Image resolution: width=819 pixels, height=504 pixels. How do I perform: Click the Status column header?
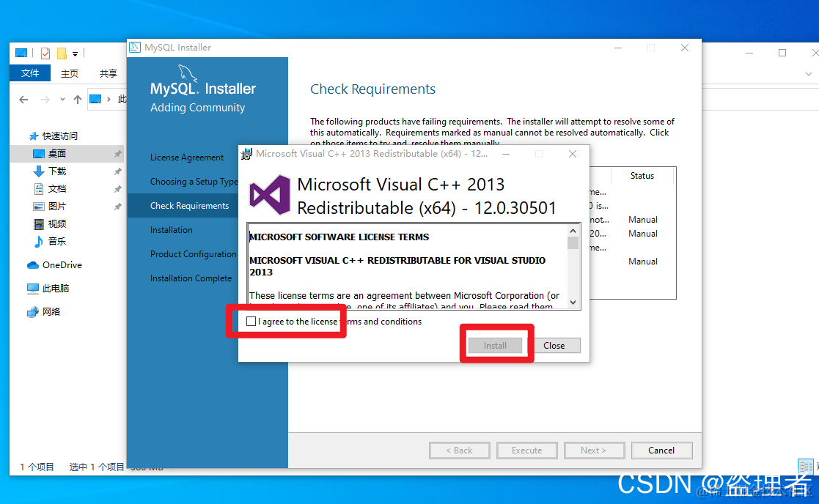click(642, 176)
